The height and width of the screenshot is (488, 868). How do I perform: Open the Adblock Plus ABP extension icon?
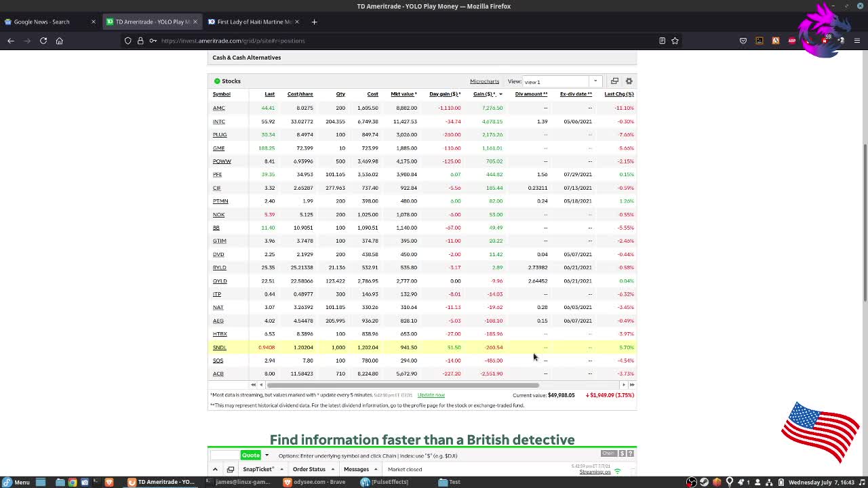(792, 41)
